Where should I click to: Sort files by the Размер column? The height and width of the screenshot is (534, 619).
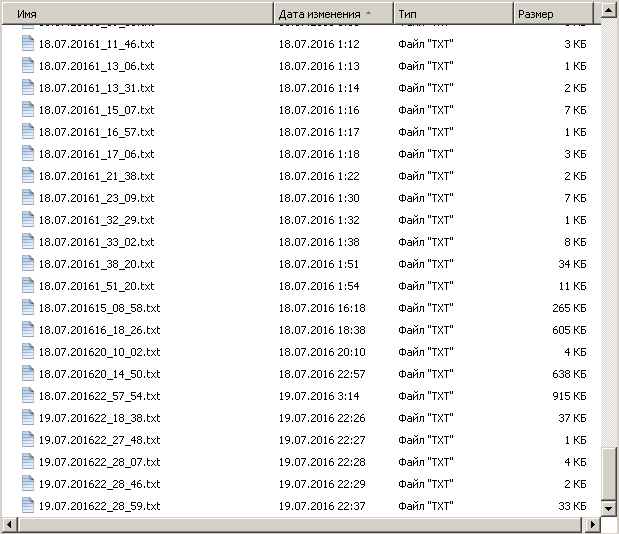(x=553, y=14)
